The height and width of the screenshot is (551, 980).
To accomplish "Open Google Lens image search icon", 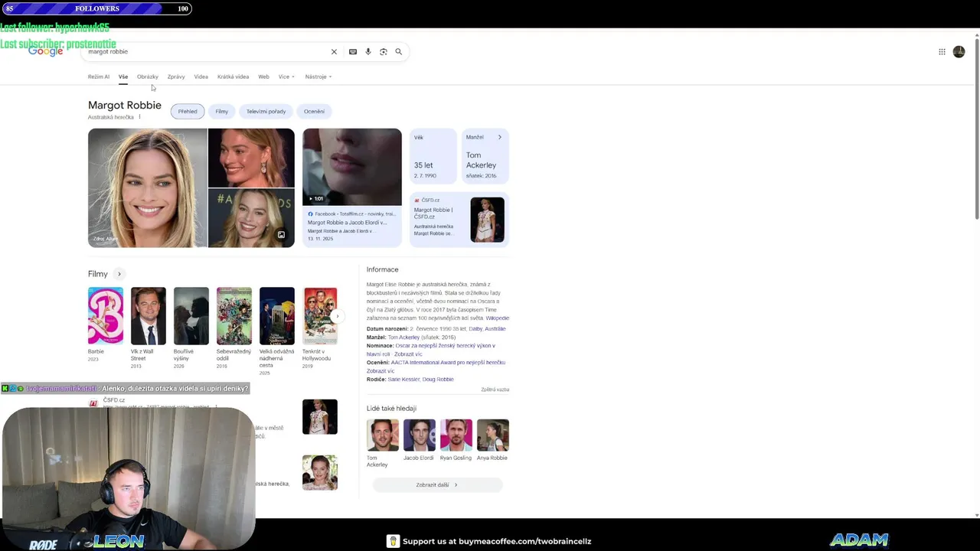I will pyautogui.click(x=384, y=52).
